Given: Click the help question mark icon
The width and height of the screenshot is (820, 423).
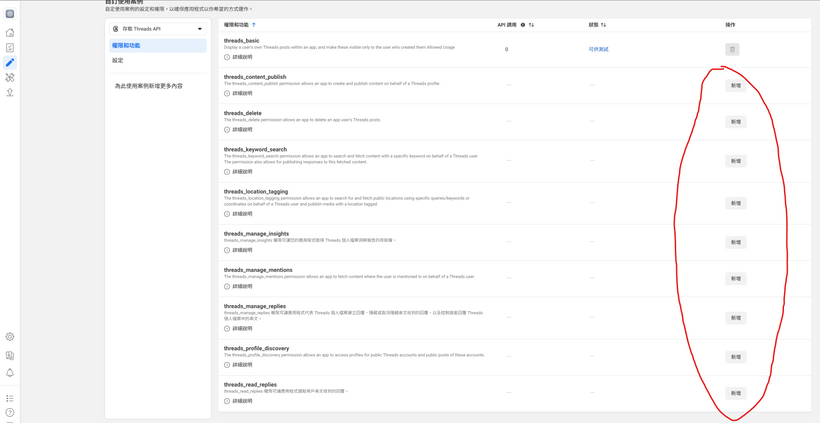Looking at the screenshot, I should [x=10, y=412].
